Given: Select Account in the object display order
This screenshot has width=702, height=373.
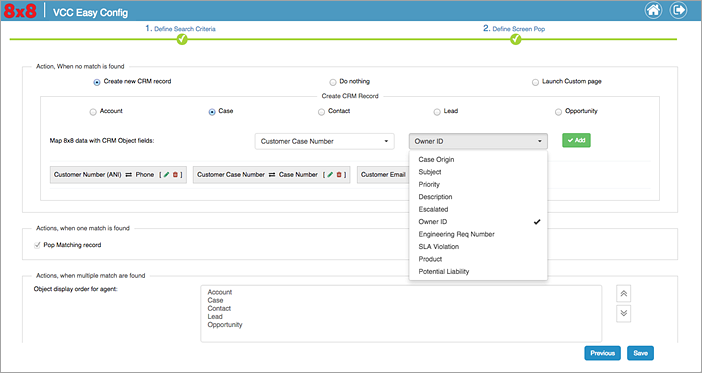Looking at the screenshot, I should (220, 292).
